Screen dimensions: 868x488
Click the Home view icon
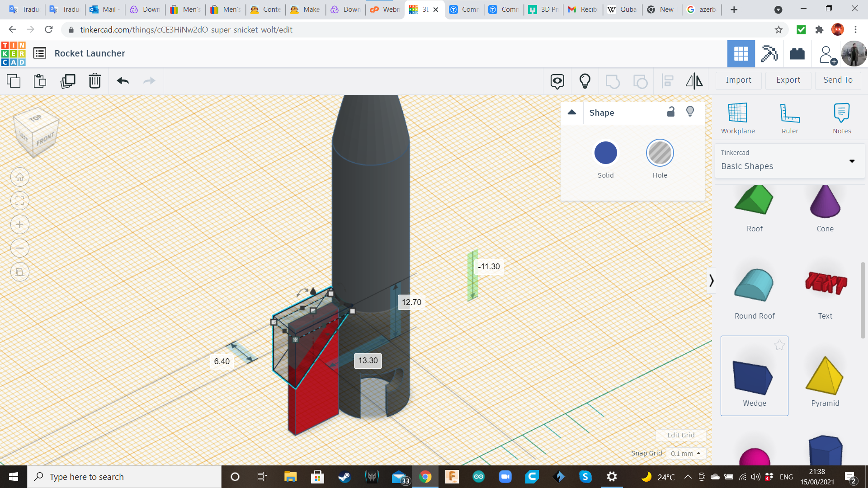pyautogui.click(x=20, y=177)
